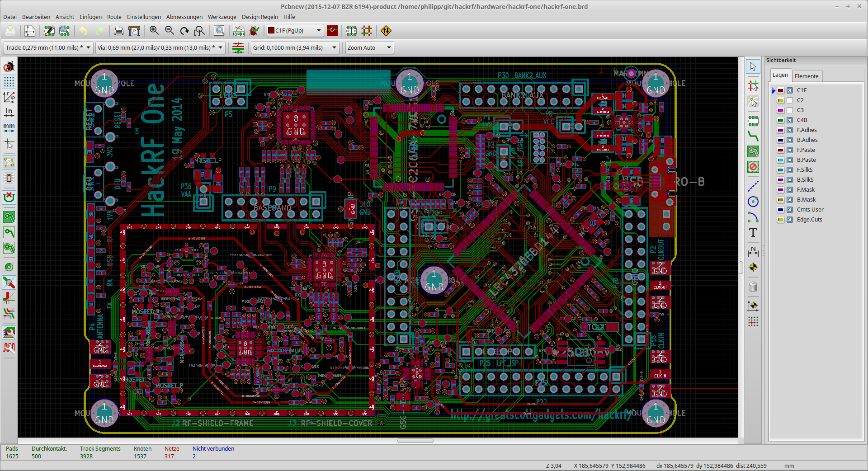Activate the add text tool
Screen dimensions: 868x471
pos(753,233)
